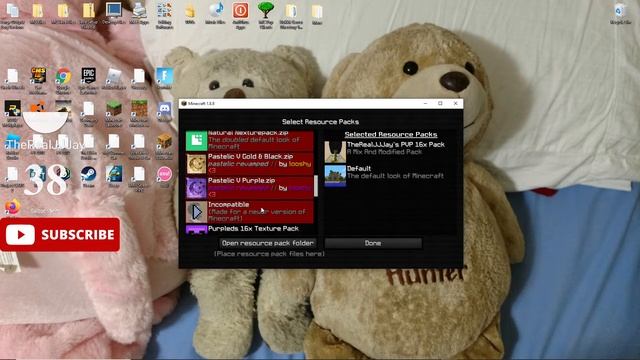This screenshot has height=360, width=640.
Task: Open the music note desktop icon
Action: coord(216,13)
